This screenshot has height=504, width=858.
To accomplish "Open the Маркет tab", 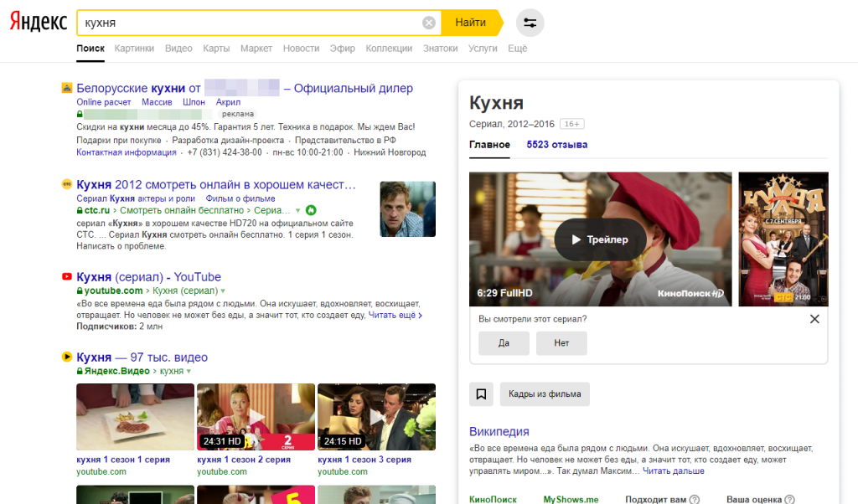I will [256, 48].
